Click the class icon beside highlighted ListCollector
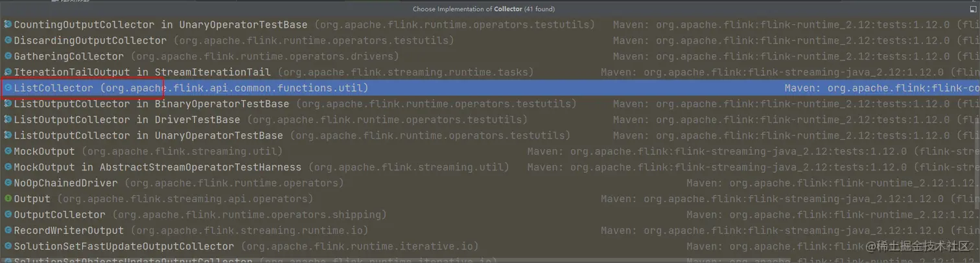 point(8,87)
